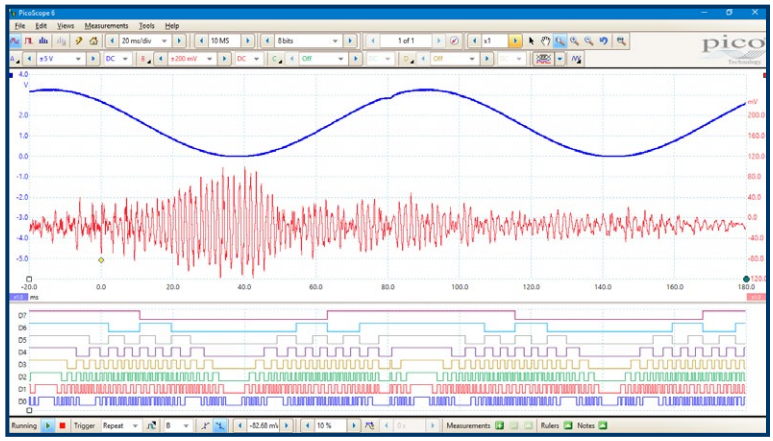The width and height of the screenshot is (773, 441).
Task: Increase Channel A range right arrow
Action: click(x=92, y=59)
